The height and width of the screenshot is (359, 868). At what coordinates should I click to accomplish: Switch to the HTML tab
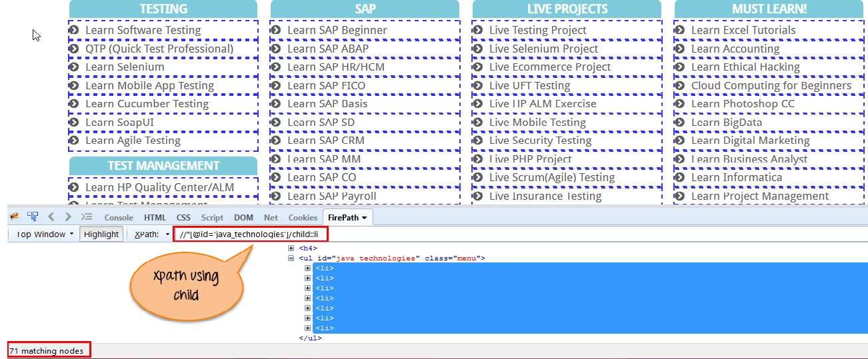coord(155,218)
